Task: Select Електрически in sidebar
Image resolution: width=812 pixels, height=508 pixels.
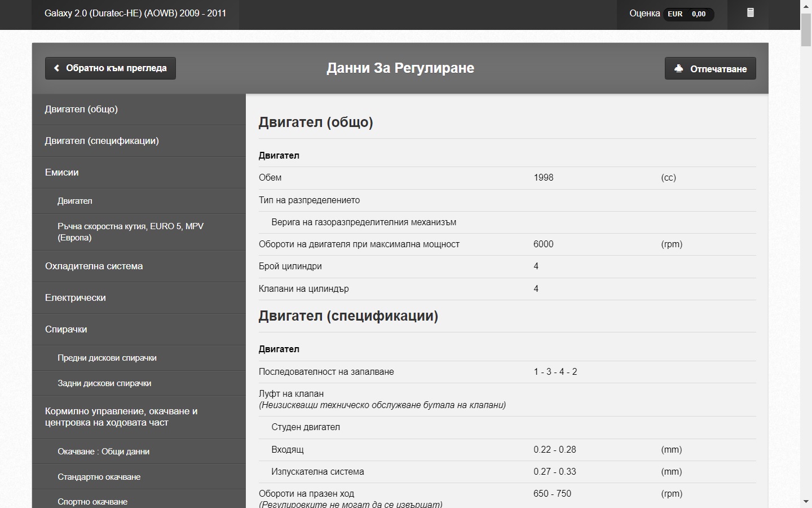Action: (x=76, y=298)
